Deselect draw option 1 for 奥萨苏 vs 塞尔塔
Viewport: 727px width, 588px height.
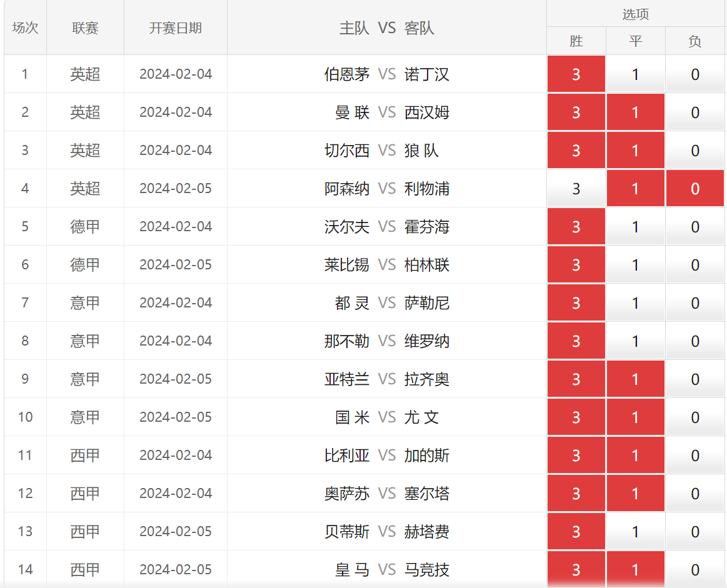635,493
